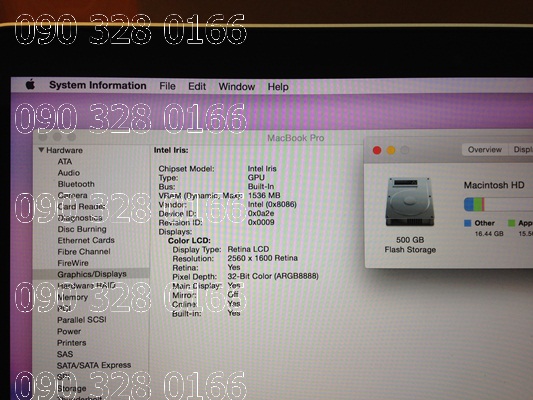Click the yellow minimize button of About window

pyautogui.click(x=391, y=150)
